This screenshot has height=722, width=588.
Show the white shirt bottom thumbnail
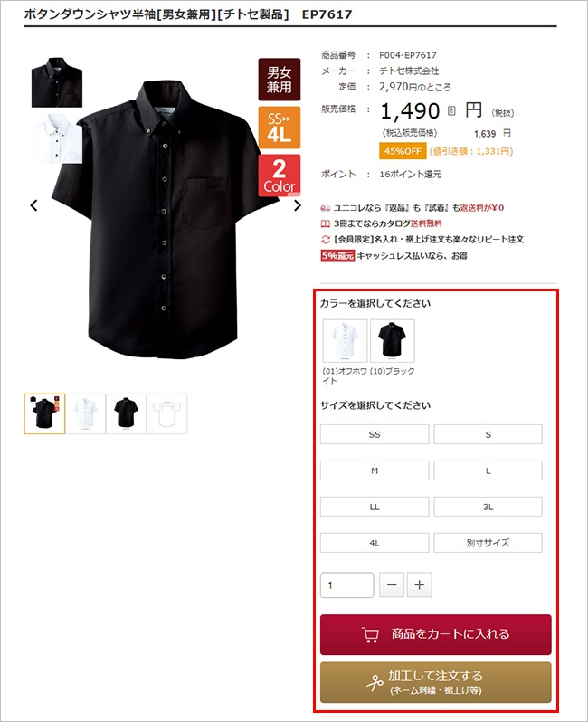click(86, 413)
